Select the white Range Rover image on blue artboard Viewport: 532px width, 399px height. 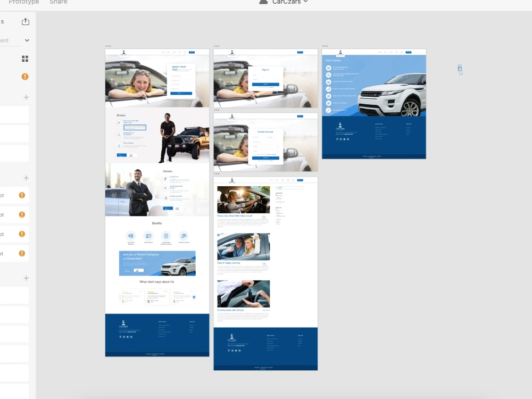pos(392,95)
